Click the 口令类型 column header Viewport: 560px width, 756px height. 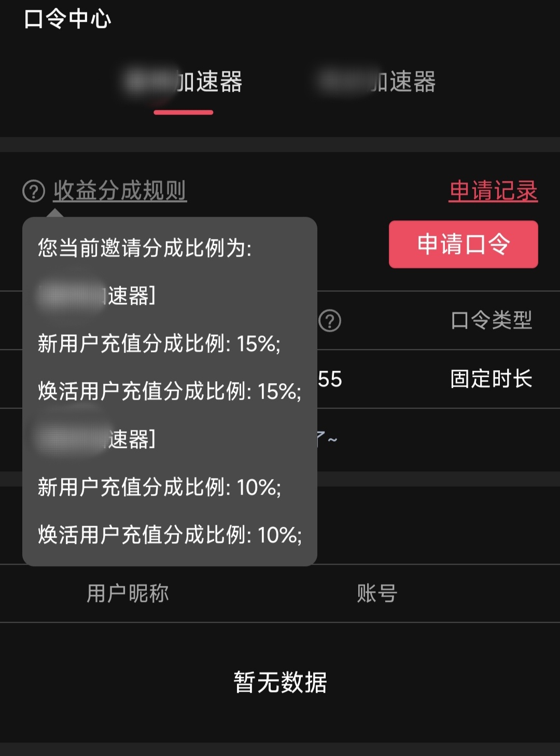[x=491, y=320]
